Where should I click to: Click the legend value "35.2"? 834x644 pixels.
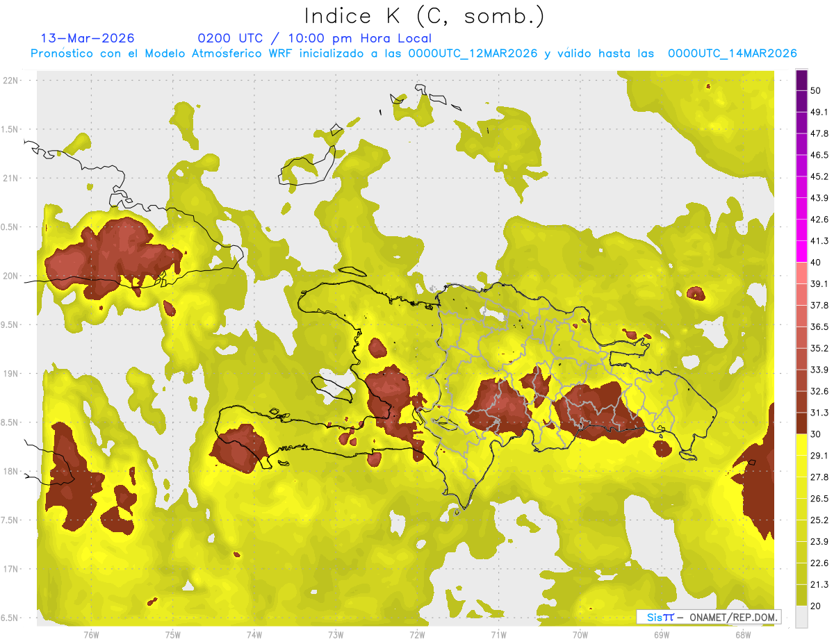point(819,349)
